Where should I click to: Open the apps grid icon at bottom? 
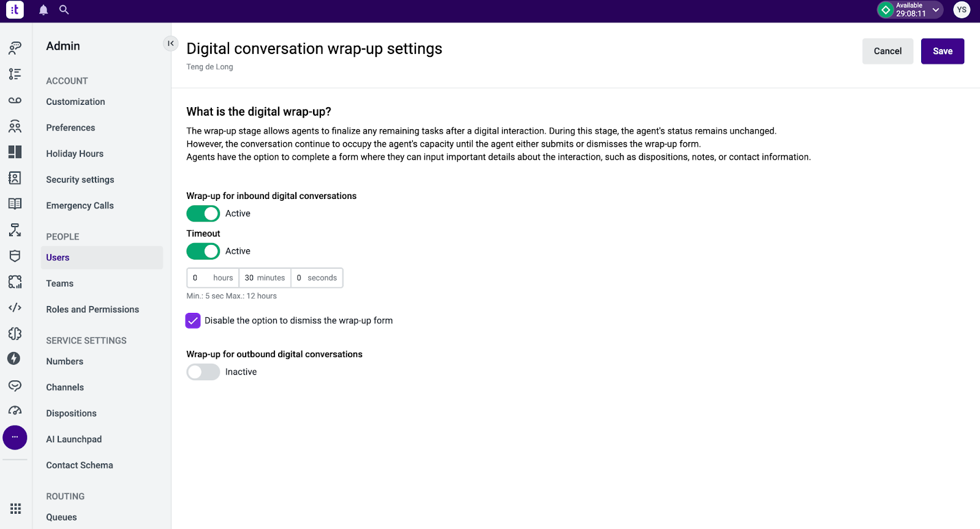[x=15, y=509]
